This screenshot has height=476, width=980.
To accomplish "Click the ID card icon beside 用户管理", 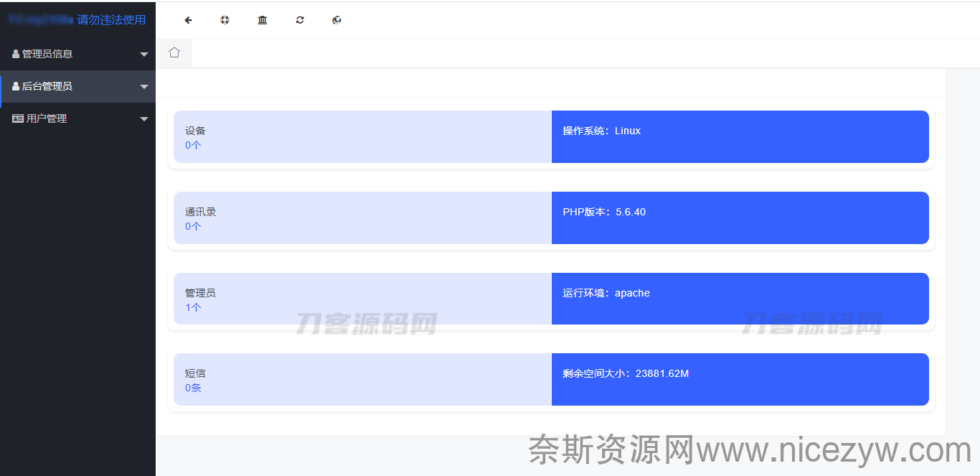I will tap(18, 118).
